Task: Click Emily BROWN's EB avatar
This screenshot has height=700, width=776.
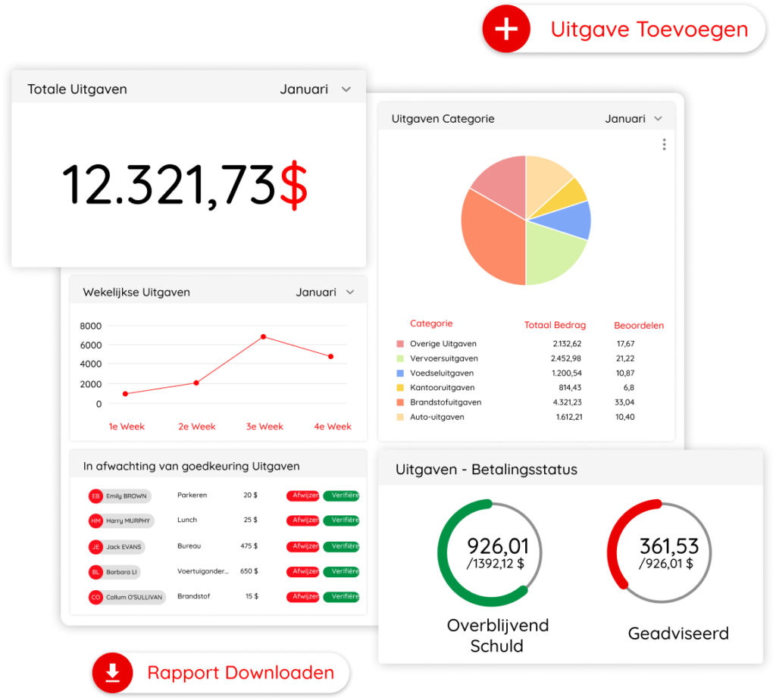Action: click(x=95, y=496)
